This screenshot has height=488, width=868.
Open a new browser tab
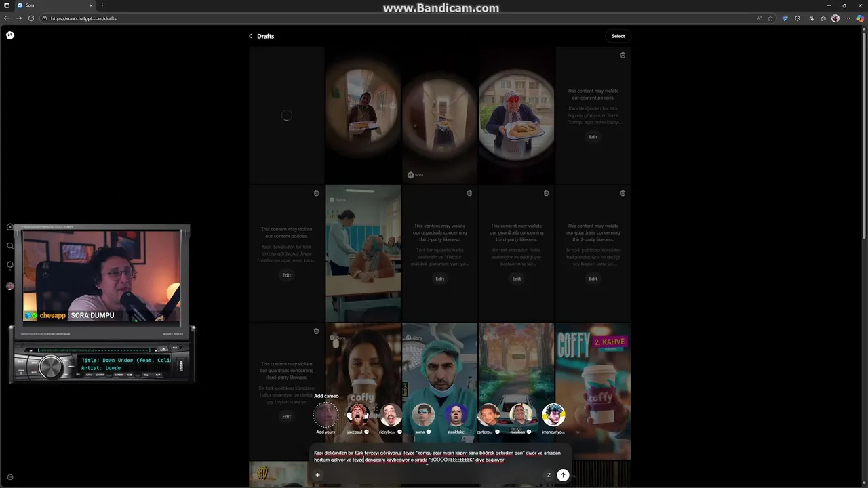pos(102,5)
